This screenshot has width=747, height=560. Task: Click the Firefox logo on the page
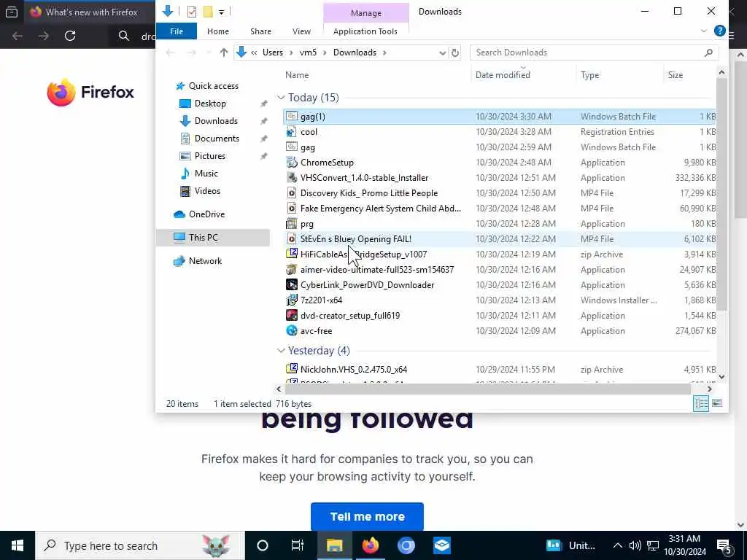[90, 92]
